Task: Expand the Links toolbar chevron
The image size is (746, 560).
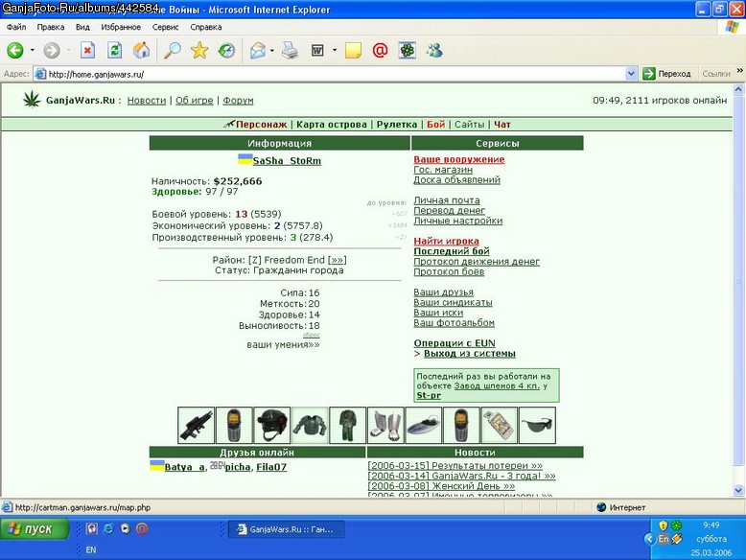Action: tap(740, 71)
